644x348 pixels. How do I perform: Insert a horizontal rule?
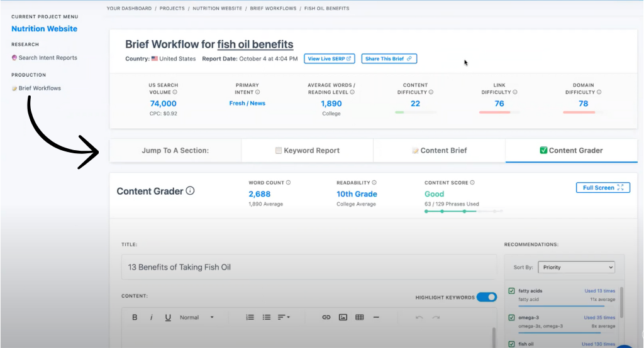coord(376,317)
